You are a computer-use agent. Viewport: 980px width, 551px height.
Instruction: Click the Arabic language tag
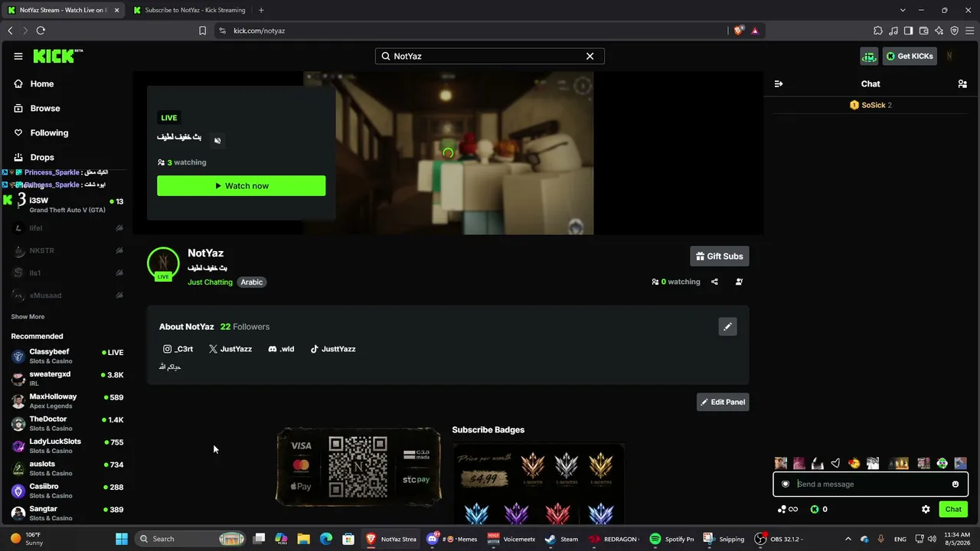point(252,282)
